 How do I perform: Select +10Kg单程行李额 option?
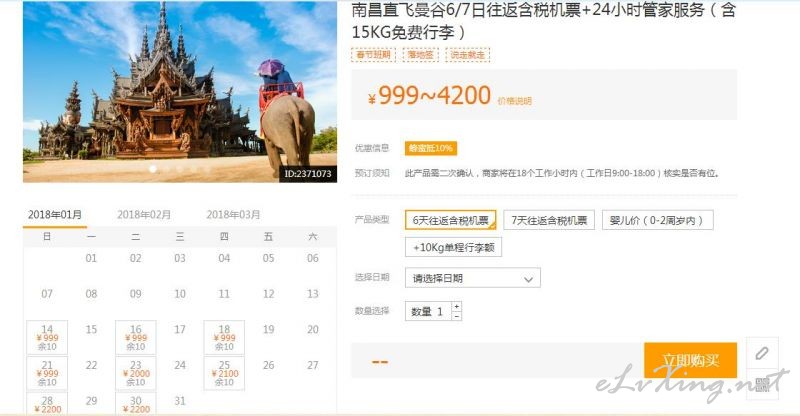click(454, 247)
